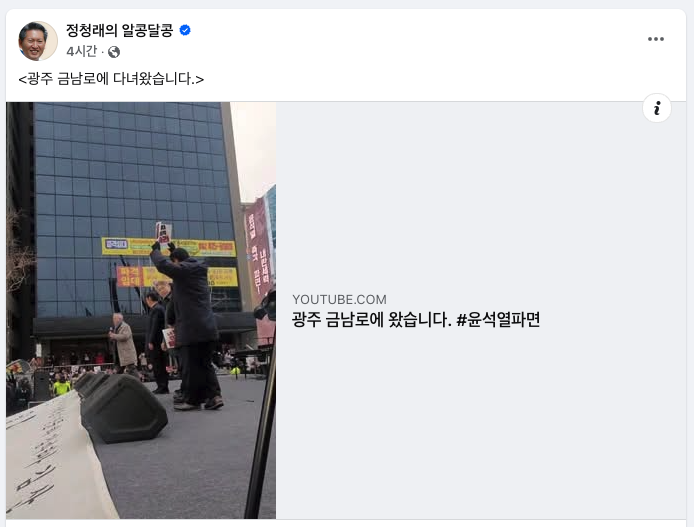Viewport: 694px width, 527px height.
Task: Click the elderly man in beige coat
Action: [x=123, y=341]
